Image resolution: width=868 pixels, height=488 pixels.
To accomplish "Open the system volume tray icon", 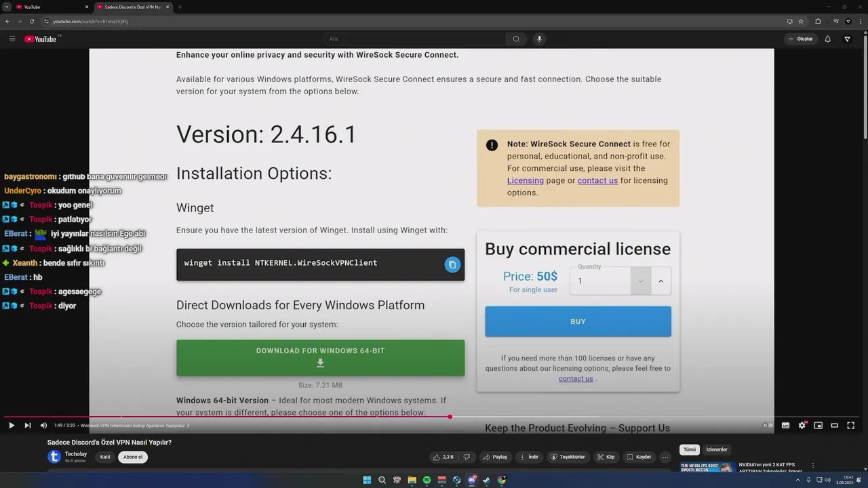I will [827, 480].
